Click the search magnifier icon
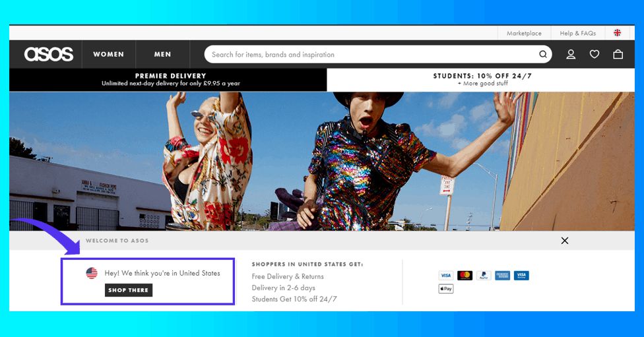 click(x=543, y=54)
